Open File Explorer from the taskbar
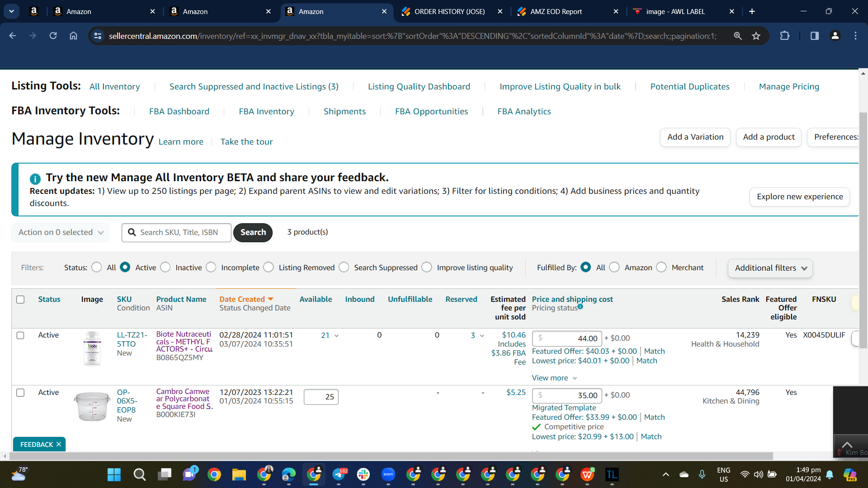 239,474
